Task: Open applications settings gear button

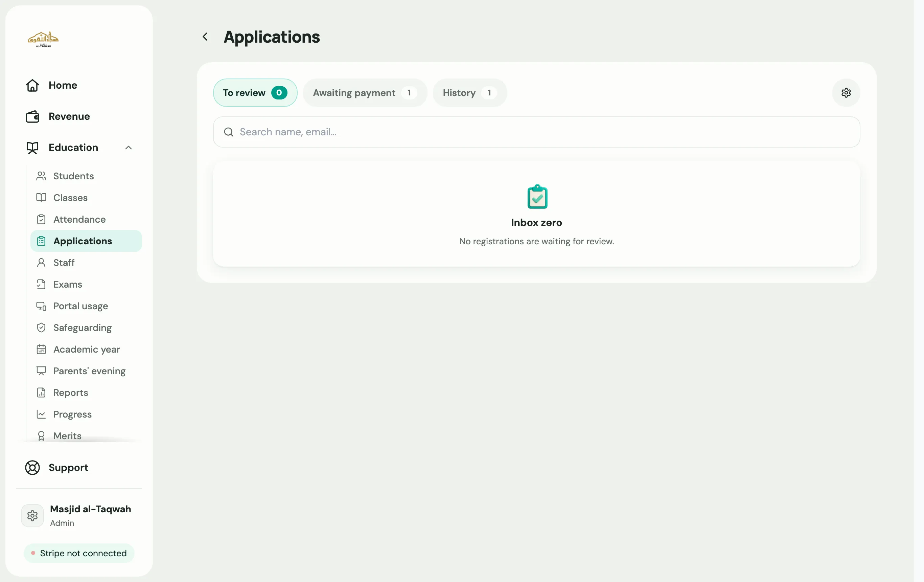Action: click(846, 93)
